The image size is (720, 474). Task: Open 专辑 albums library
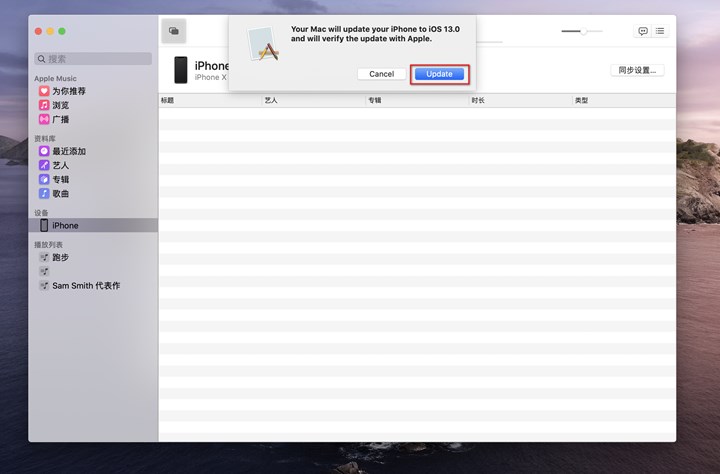[61, 180]
